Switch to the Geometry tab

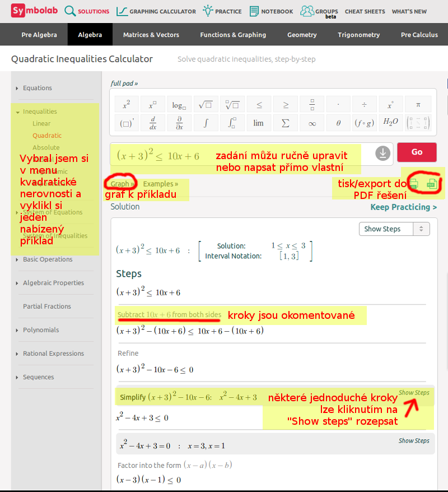[302, 35]
